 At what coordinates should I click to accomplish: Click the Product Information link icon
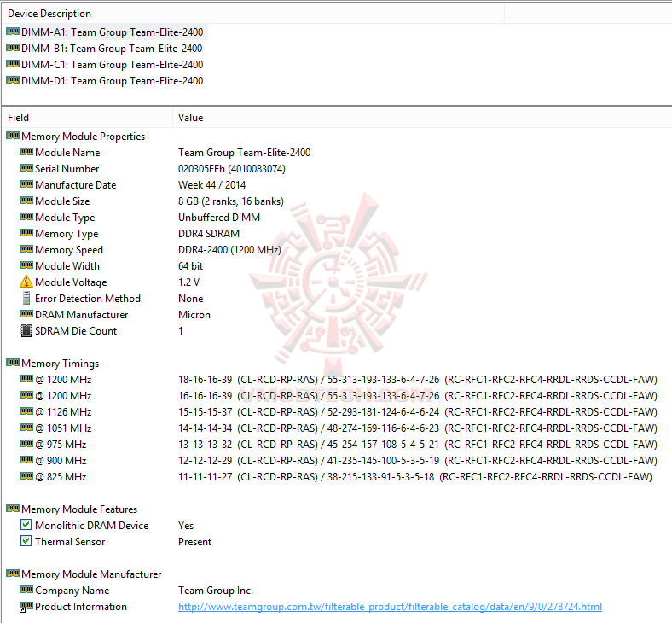pos(26,606)
